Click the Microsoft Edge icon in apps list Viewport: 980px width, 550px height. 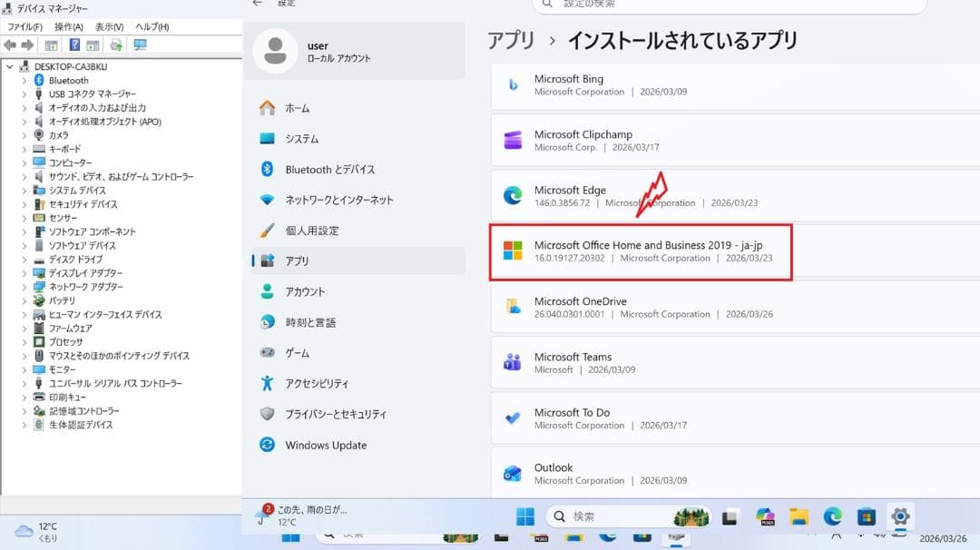point(513,196)
